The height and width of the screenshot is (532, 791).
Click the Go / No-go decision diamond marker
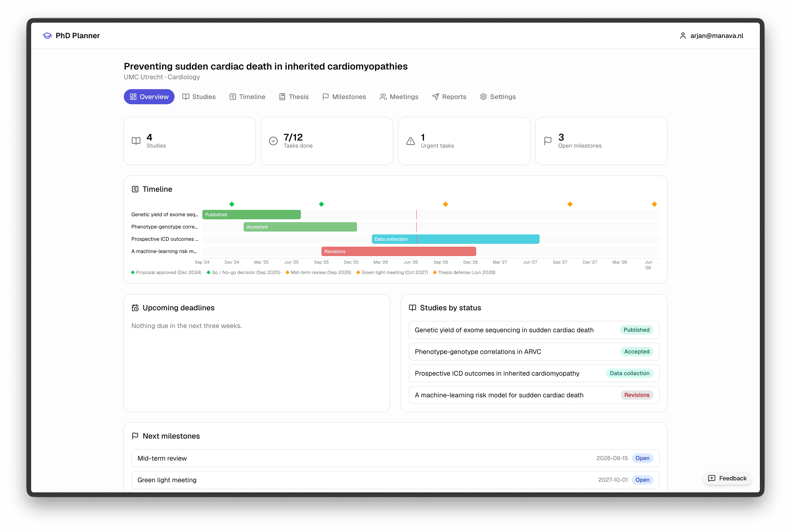321,204
